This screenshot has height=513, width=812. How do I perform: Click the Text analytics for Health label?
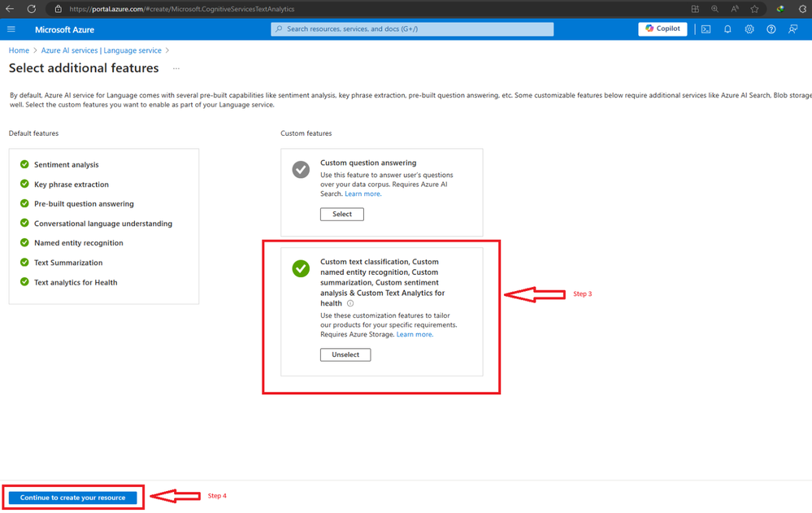coord(76,282)
